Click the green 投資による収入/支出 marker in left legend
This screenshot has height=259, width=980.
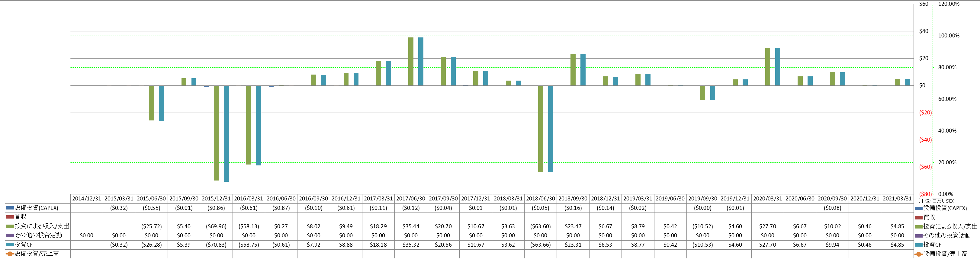[10, 226]
